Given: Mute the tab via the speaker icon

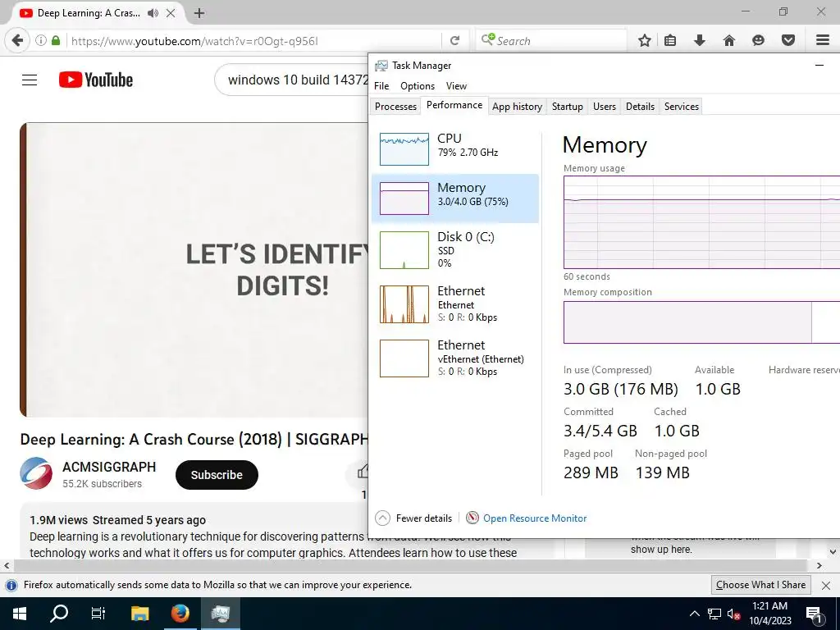Looking at the screenshot, I should point(153,13).
